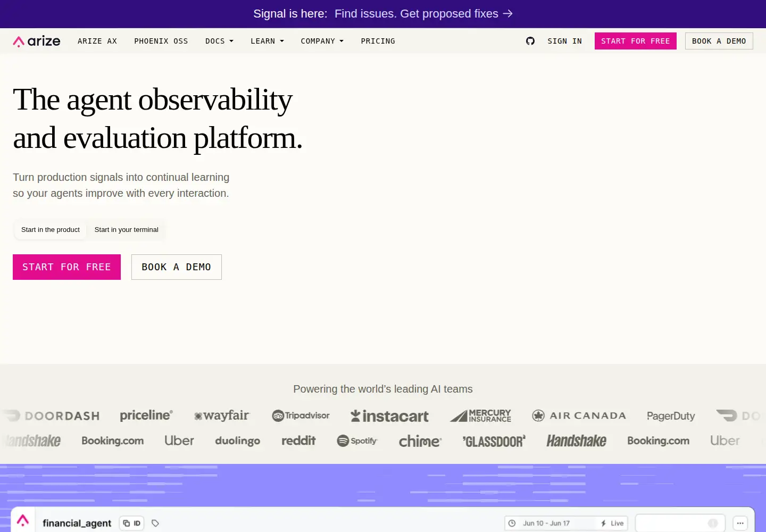Viewport: 766px width, 532px height.
Task: Click the Air Canada logo
Action: point(579,415)
